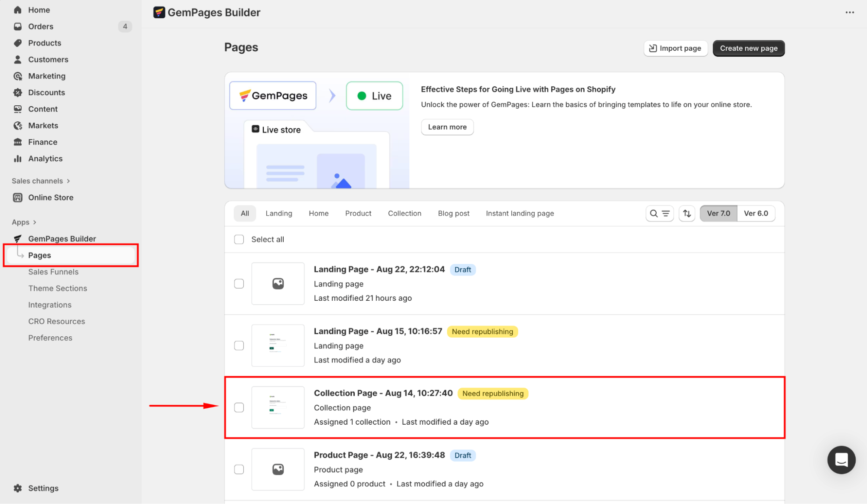The height and width of the screenshot is (504, 867).
Task: Click the sort arrows icon
Action: click(687, 213)
